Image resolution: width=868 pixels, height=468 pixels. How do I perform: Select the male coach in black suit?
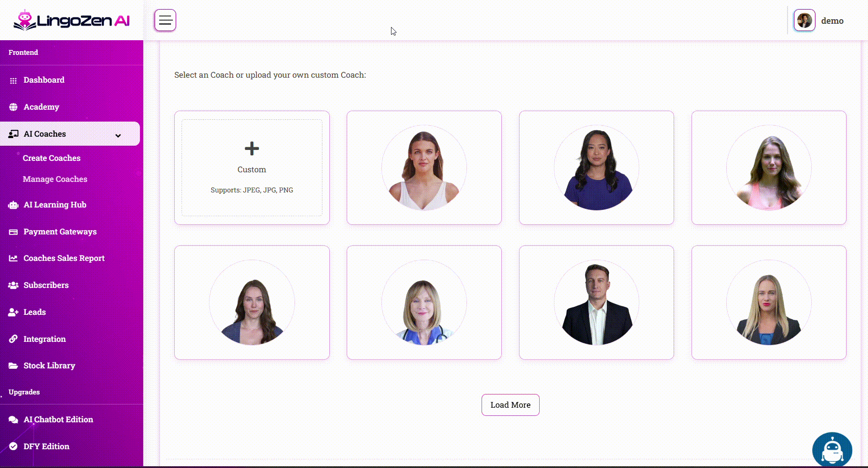point(596,303)
